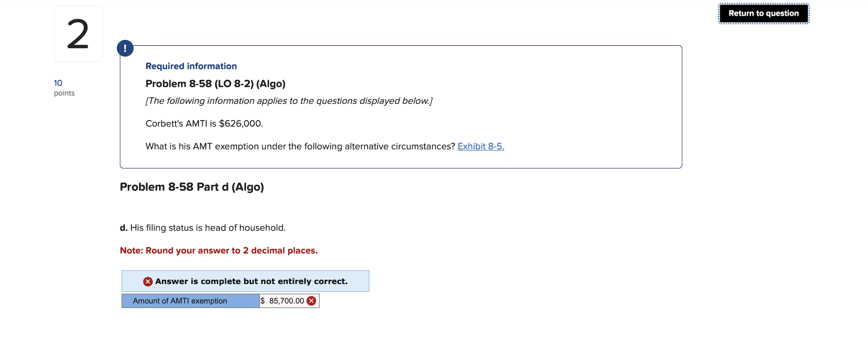
Task: Click the red X beside the answer value
Action: coord(312,301)
